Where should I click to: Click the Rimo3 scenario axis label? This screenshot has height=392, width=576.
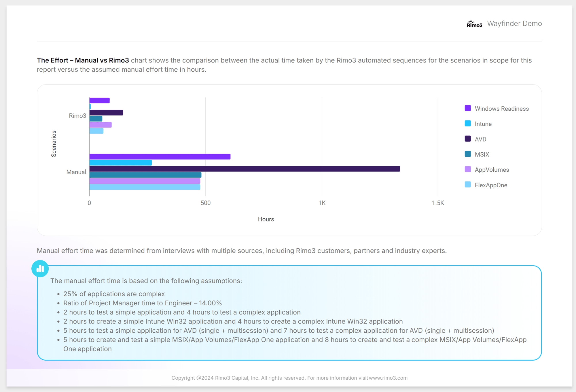[x=77, y=116]
